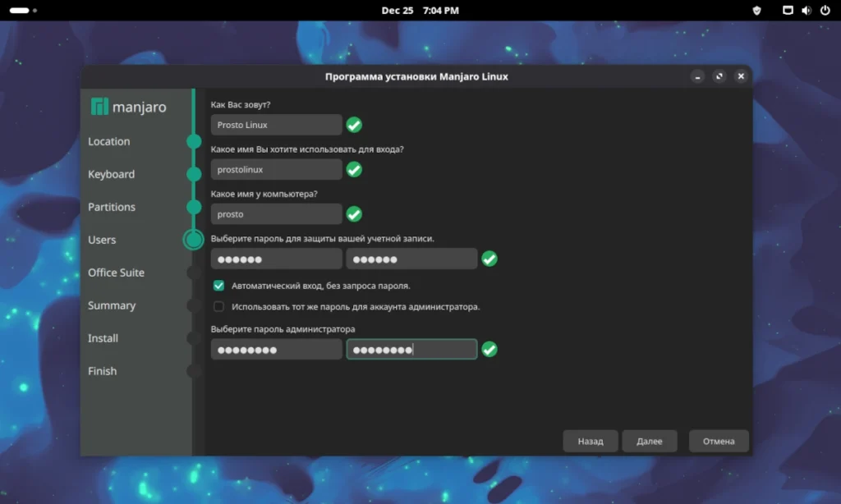Select the Install step
The height and width of the screenshot is (504, 841).
103,338
